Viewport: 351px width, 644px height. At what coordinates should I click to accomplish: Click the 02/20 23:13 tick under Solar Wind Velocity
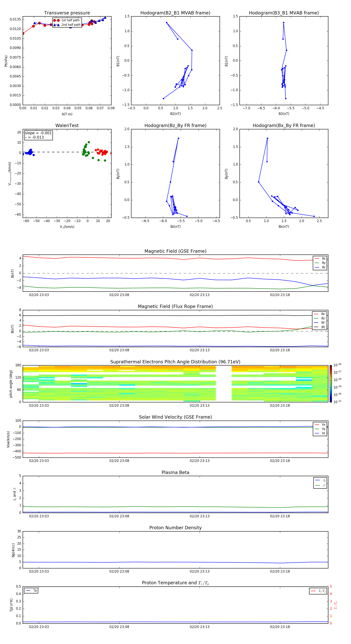tap(199, 461)
